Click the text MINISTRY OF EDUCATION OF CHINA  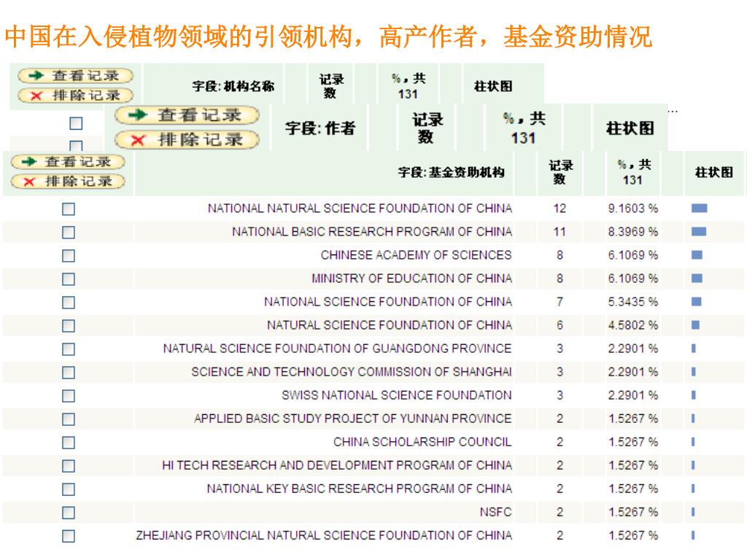(x=411, y=278)
